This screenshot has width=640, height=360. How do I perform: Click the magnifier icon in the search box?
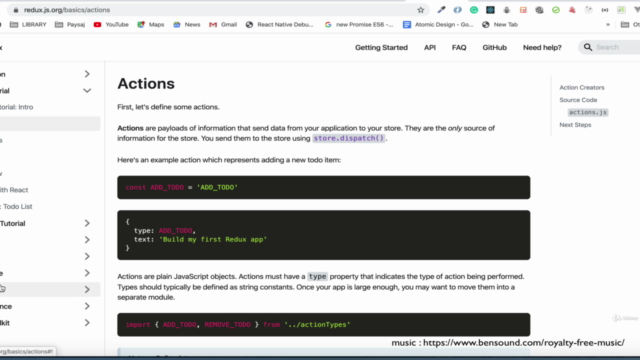[588, 47]
